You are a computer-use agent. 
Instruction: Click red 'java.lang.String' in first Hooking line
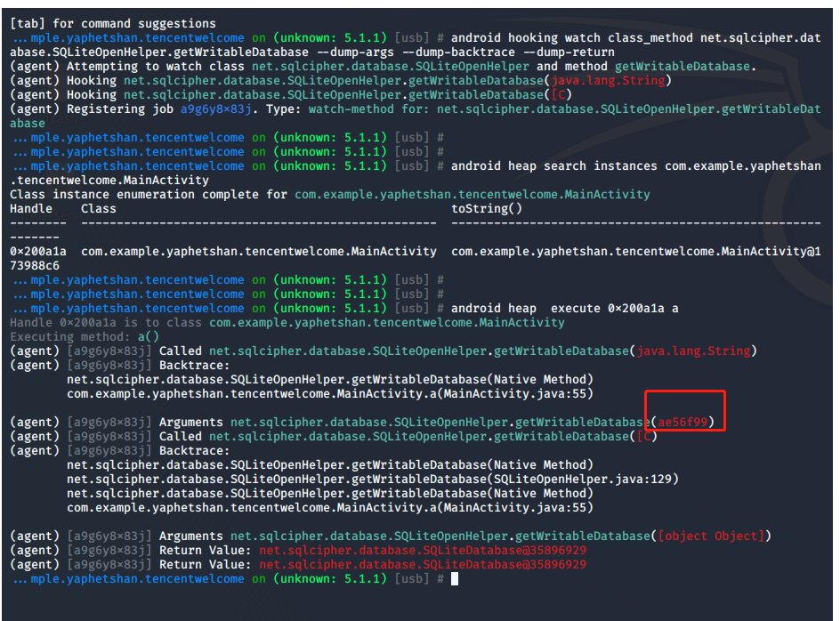(x=608, y=81)
